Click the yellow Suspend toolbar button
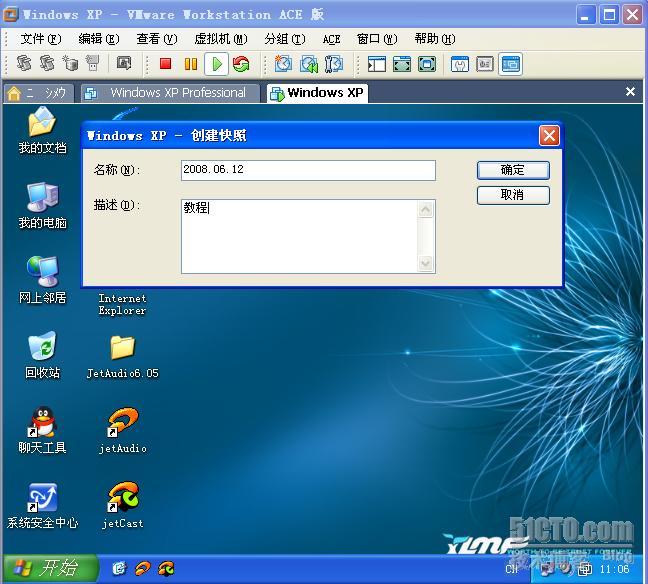 pyautogui.click(x=191, y=64)
